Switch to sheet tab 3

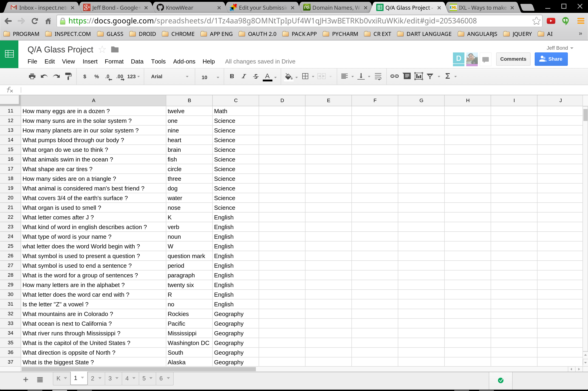(x=110, y=378)
